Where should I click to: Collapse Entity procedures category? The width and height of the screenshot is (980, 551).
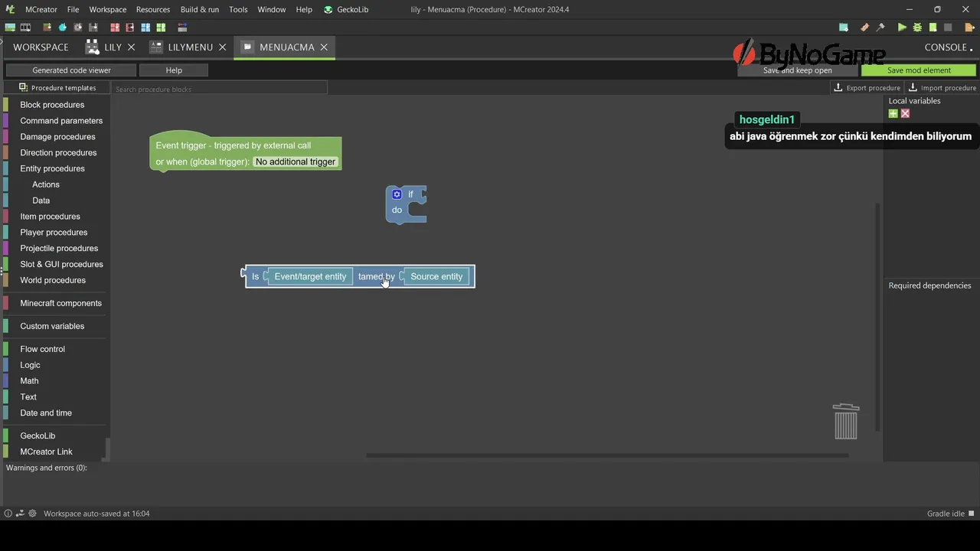[x=52, y=168]
